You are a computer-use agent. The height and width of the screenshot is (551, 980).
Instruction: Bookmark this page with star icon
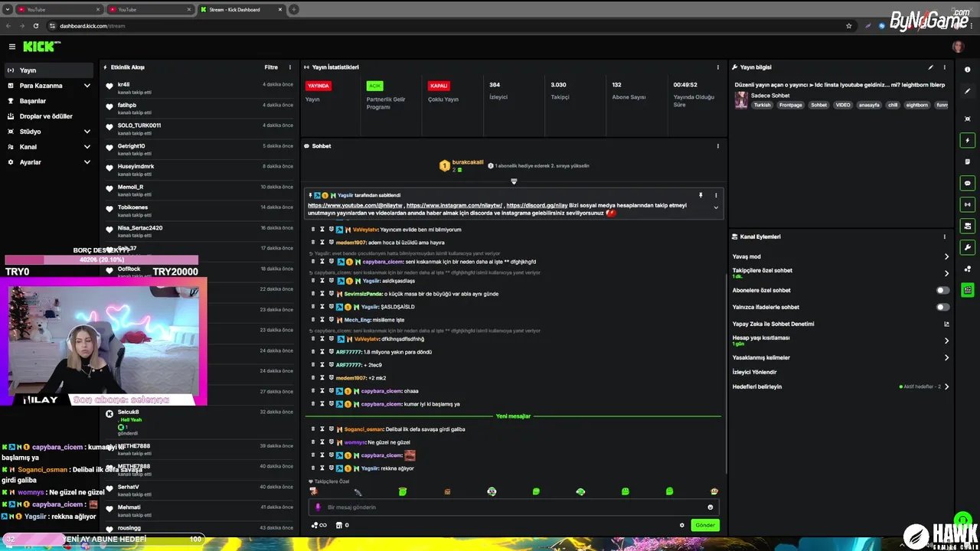pos(848,25)
